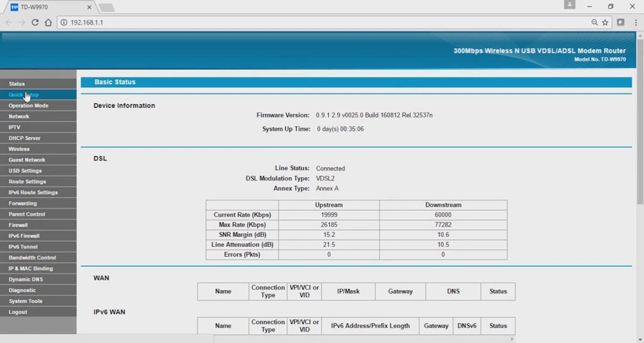
Task: Reload the page with refresh icon
Action: (x=35, y=23)
